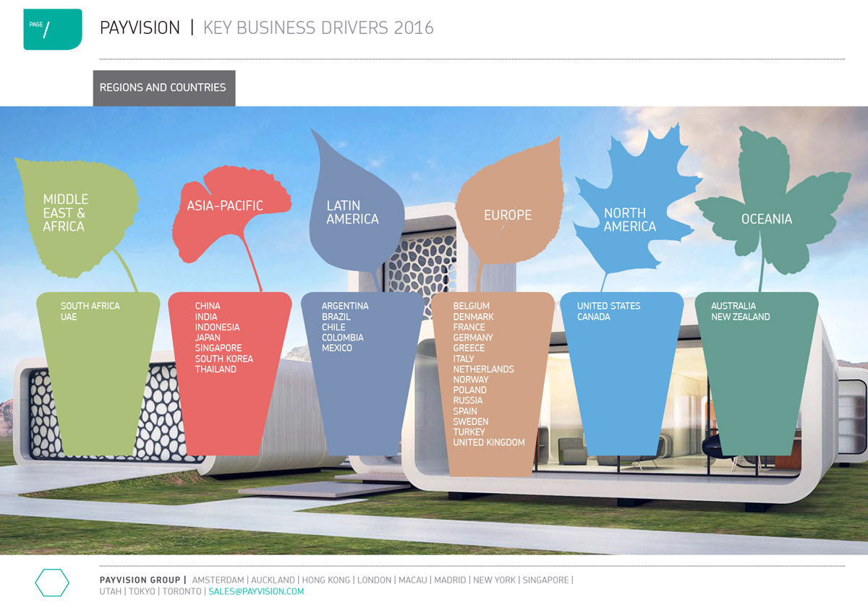
Task: Click UNITED STATES in the blue pot
Action: pos(609,306)
